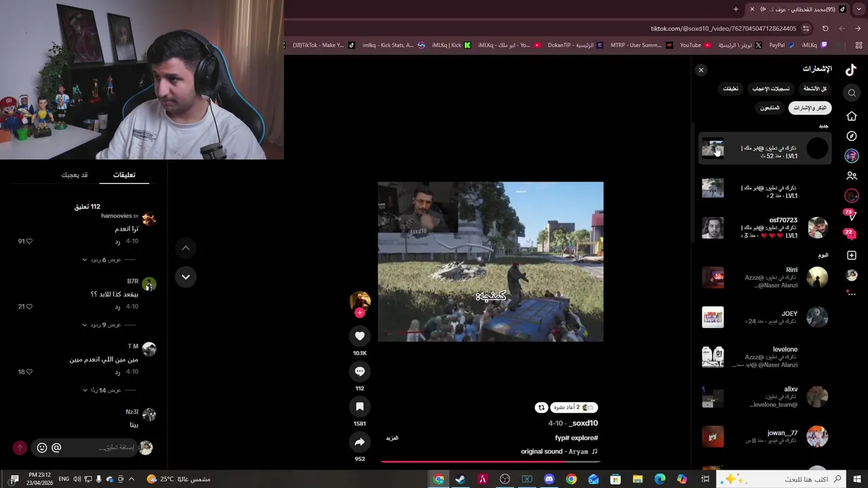Open video comments bubble icon showing 112
868x488 pixels.
(359, 371)
